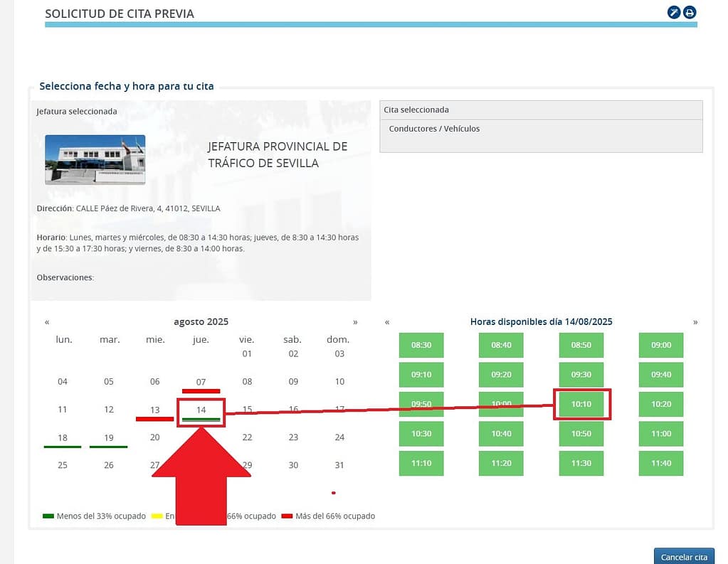This screenshot has height=564, width=728.
Task: Click day 12 in the calendar
Action: [109, 410]
